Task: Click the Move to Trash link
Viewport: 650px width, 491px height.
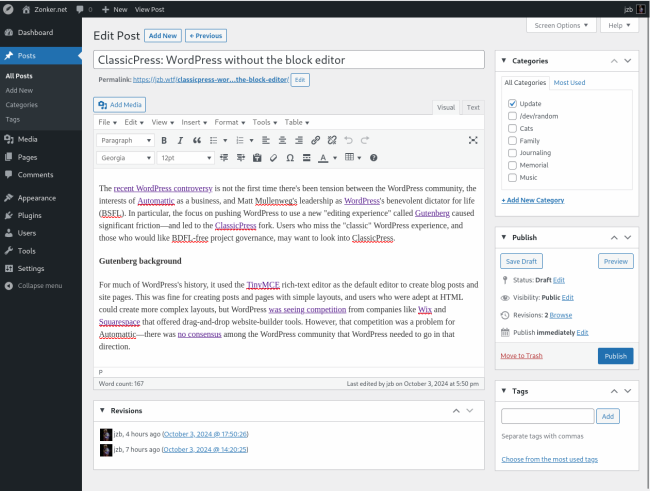Action: tap(523, 356)
